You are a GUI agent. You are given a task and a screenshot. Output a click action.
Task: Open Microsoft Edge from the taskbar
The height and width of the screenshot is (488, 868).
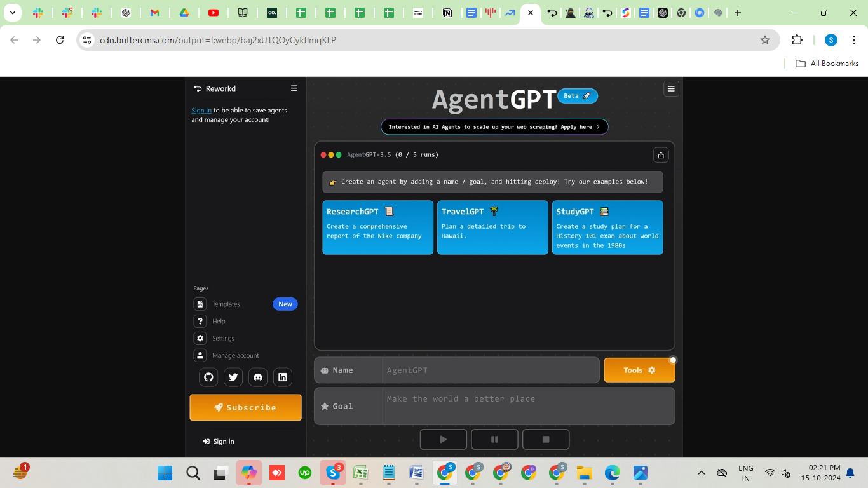coord(612,473)
